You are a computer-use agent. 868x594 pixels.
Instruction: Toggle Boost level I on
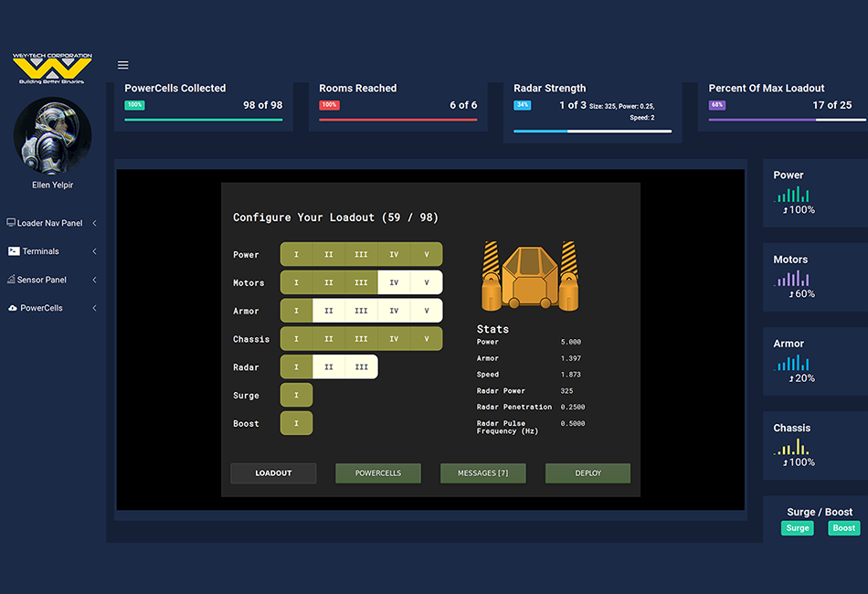[296, 424]
